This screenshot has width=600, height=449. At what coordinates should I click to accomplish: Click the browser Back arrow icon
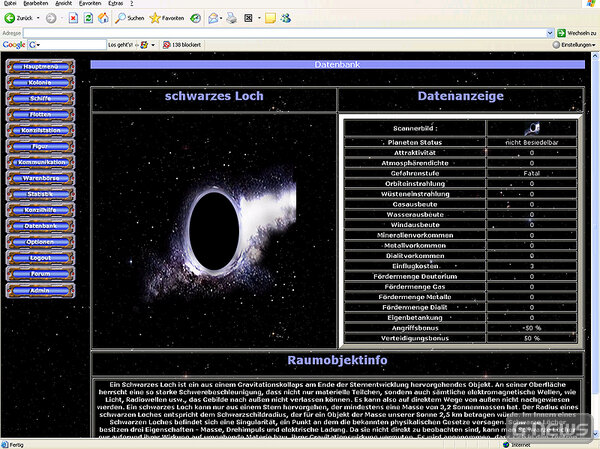pyautogui.click(x=10, y=18)
